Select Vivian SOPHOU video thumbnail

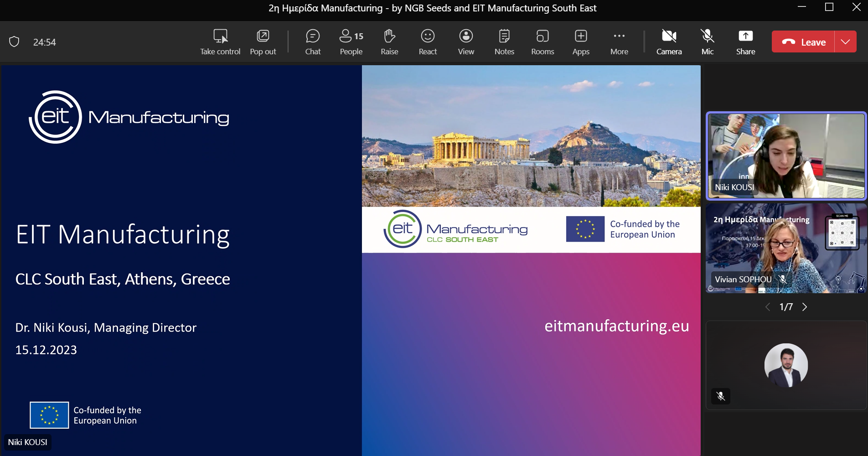tap(786, 249)
